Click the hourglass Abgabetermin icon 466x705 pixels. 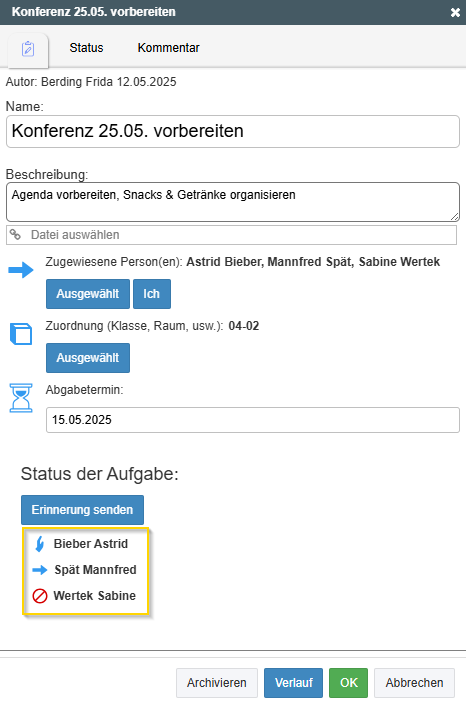tap(21, 397)
